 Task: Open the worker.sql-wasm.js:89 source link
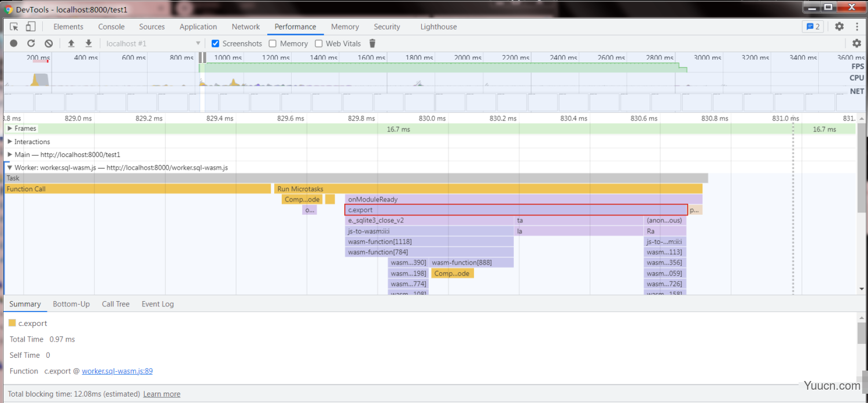[x=117, y=371]
